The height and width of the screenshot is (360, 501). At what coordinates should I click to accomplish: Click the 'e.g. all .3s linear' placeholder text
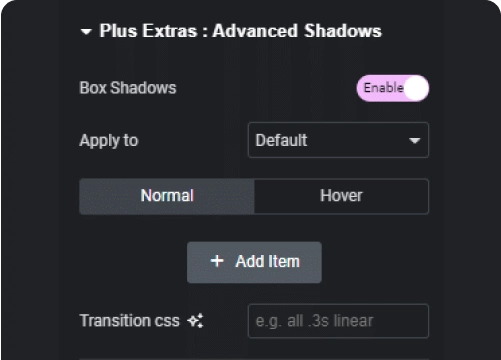pyautogui.click(x=314, y=321)
